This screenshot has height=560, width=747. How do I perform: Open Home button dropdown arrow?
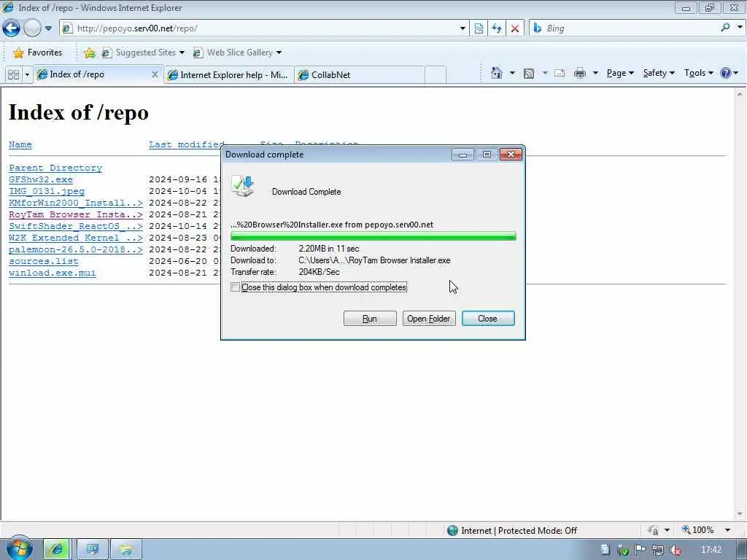(x=512, y=74)
